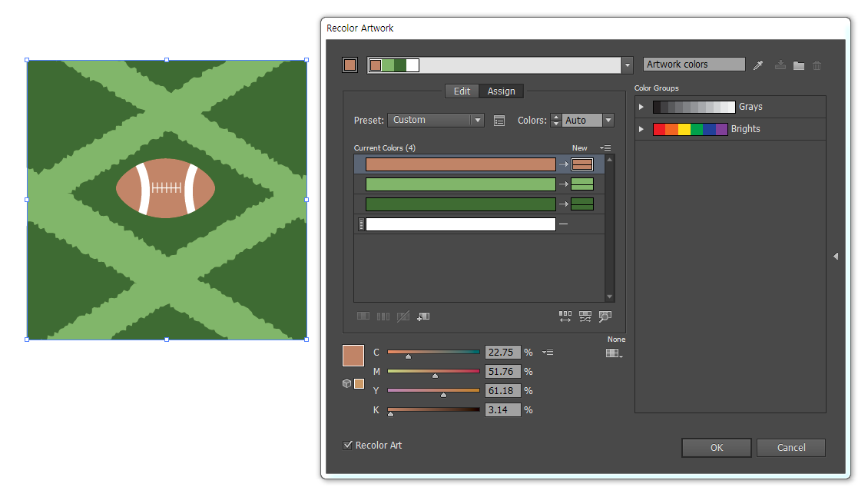
Task: Click the in-gamut substitute swatch beside cube
Action: [359, 383]
